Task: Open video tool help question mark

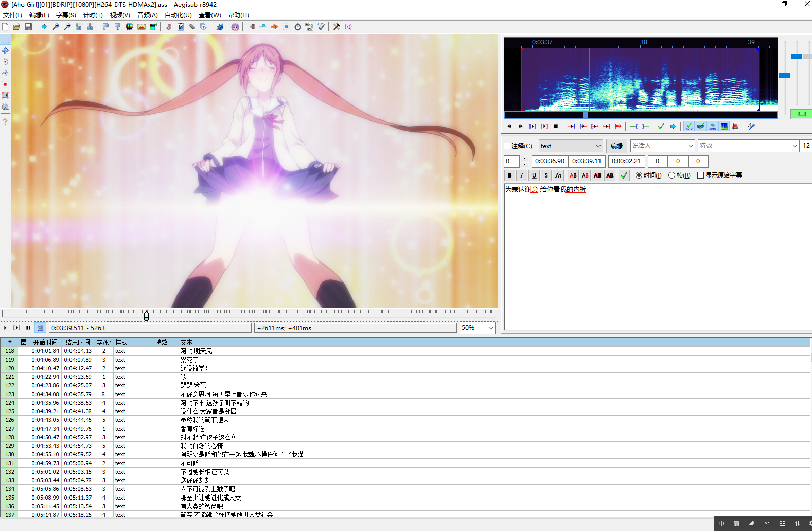Action: (5, 122)
